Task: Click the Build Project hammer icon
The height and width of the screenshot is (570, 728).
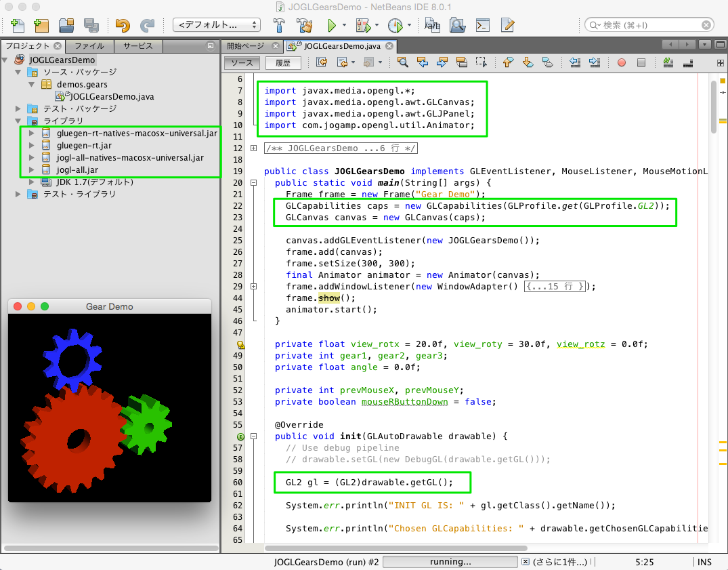Action: point(279,25)
